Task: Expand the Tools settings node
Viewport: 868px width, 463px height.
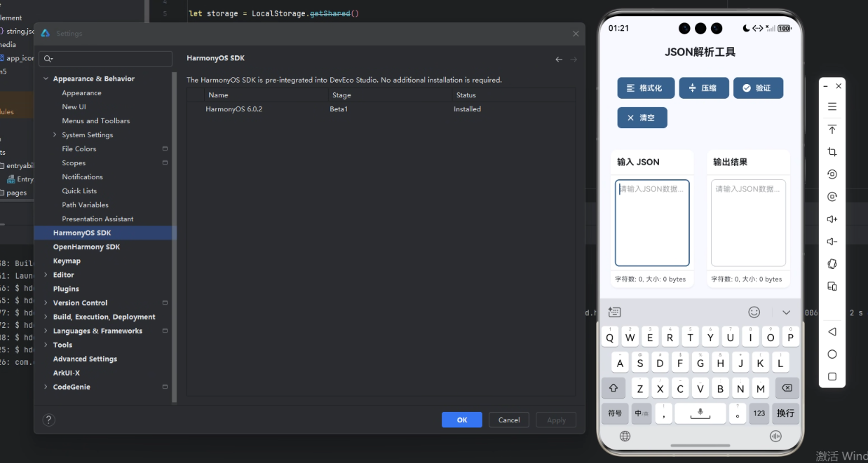Action: tap(46, 345)
